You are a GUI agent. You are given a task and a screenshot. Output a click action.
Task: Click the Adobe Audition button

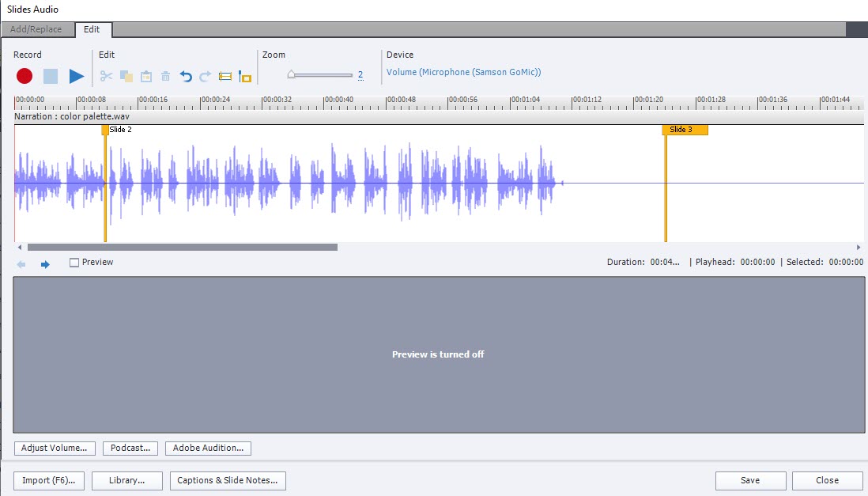coord(208,448)
